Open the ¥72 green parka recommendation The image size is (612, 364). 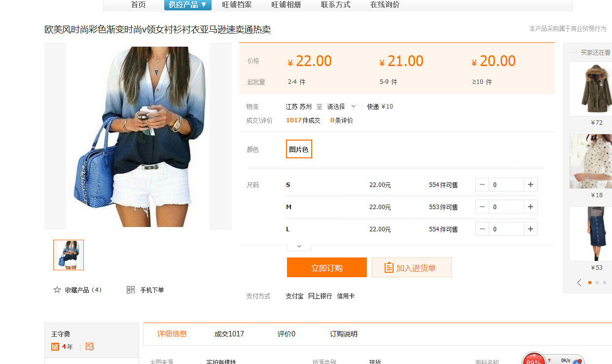coord(590,89)
